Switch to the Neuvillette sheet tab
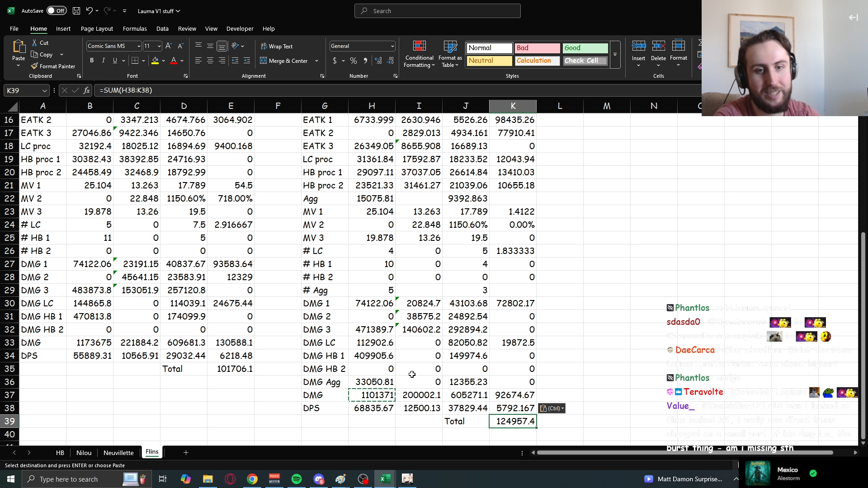868x488 pixels. (118, 453)
